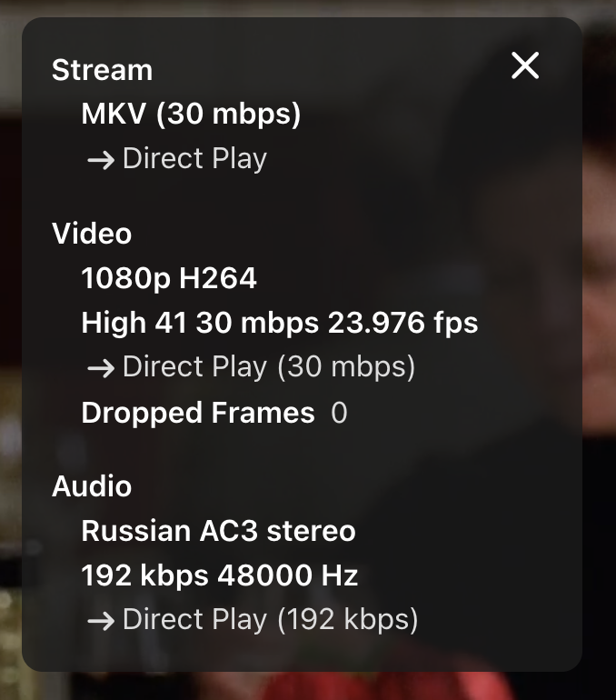Click Audio's Direct Play (192 kbps) text
Viewport: 616px width, 700px height.
[x=271, y=620]
